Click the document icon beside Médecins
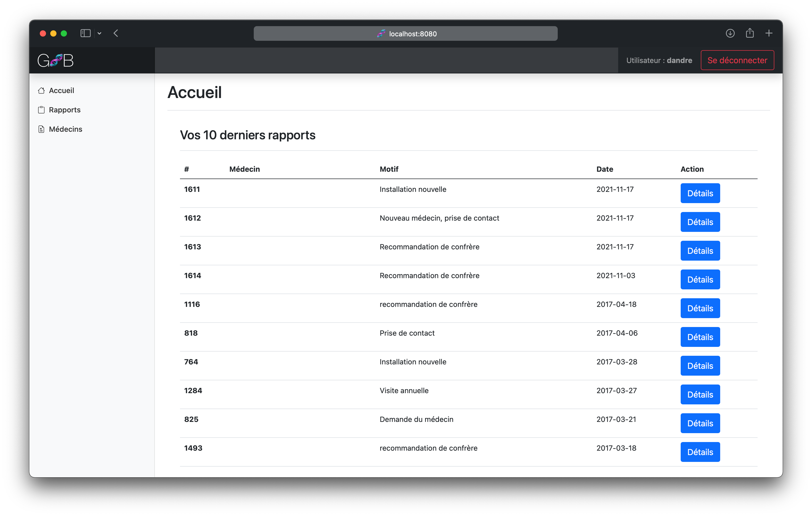Image resolution: width=812 pixels, height=516 pixels. point(42,129)
